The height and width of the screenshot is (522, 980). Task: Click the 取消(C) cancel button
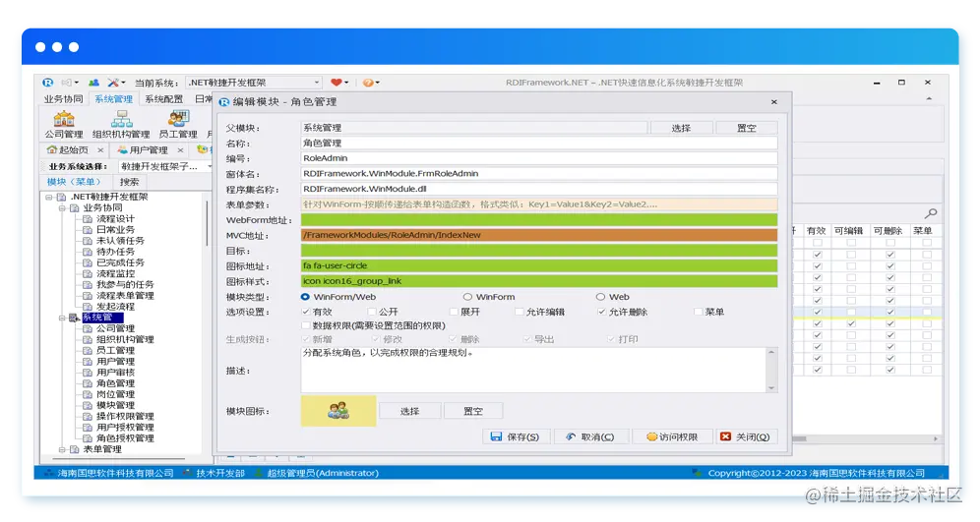pos(589,436)
